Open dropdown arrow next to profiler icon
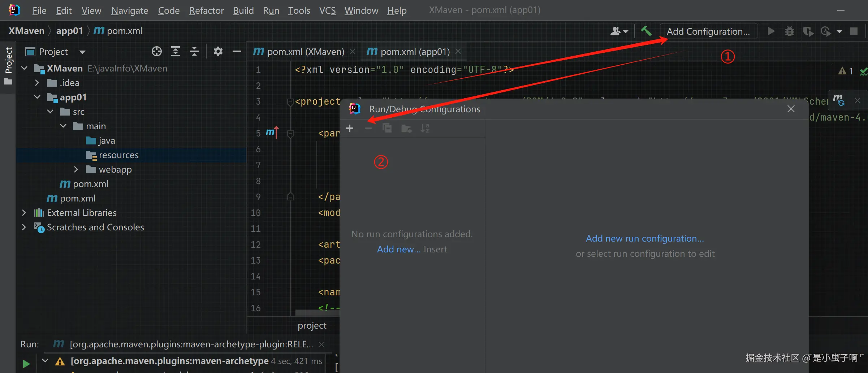 839,32
